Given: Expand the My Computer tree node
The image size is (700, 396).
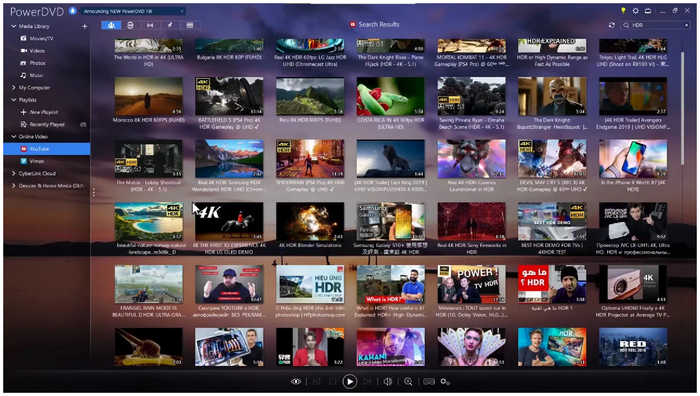Looking at the screenshot, I should [13, 88].
